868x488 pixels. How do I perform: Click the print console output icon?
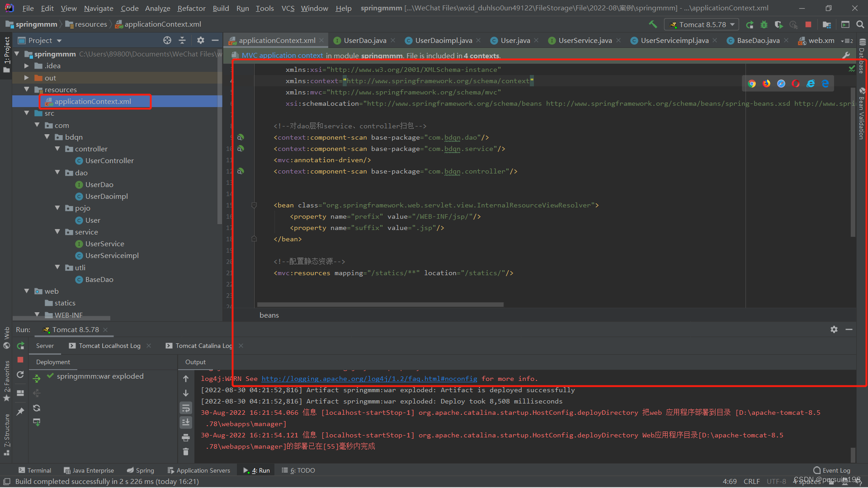pos(186,437)
